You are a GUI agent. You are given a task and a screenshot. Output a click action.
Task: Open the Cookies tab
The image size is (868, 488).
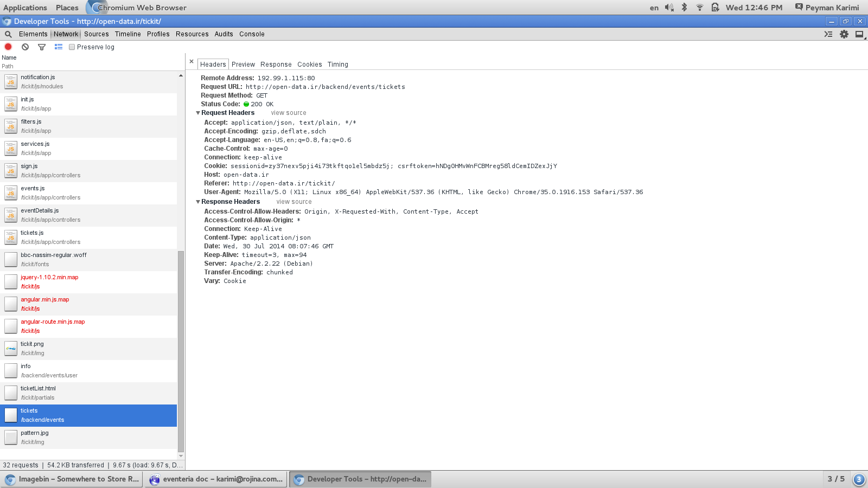(x=310, y=65)
